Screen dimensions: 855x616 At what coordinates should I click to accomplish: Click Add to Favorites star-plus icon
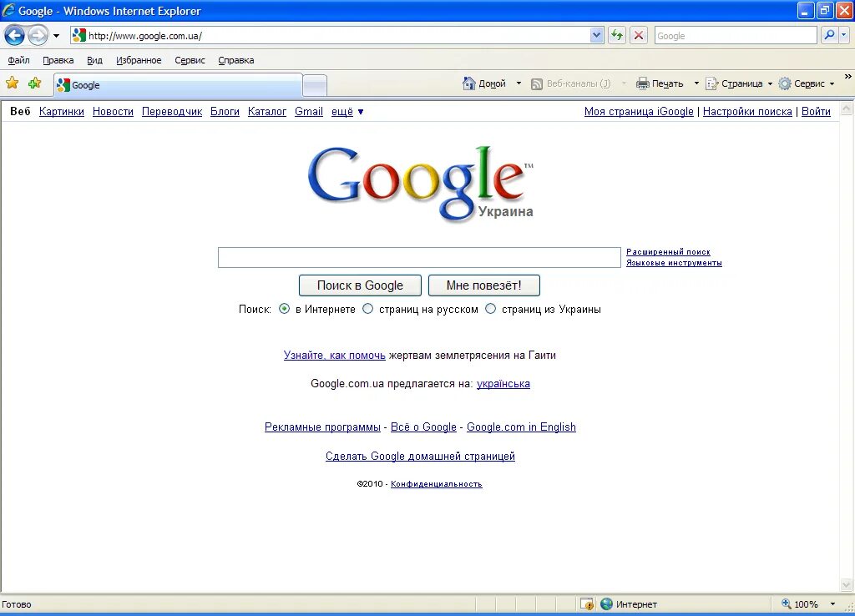(35, 83)
